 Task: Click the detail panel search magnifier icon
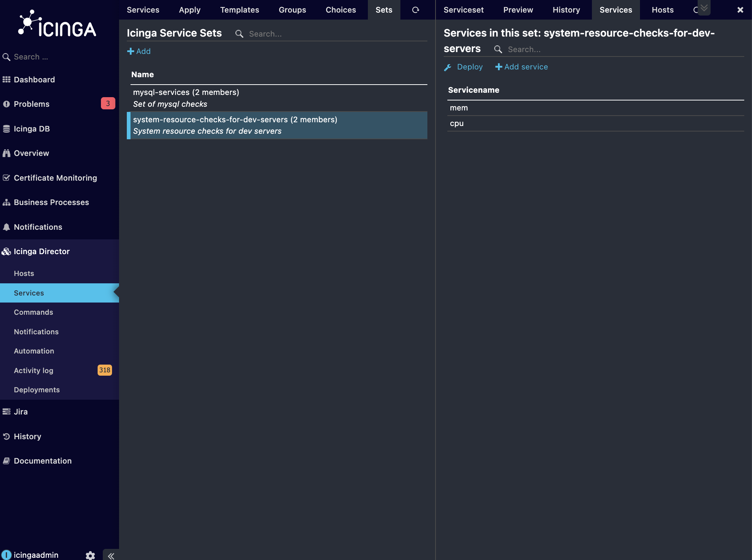(x=498, y=49)
